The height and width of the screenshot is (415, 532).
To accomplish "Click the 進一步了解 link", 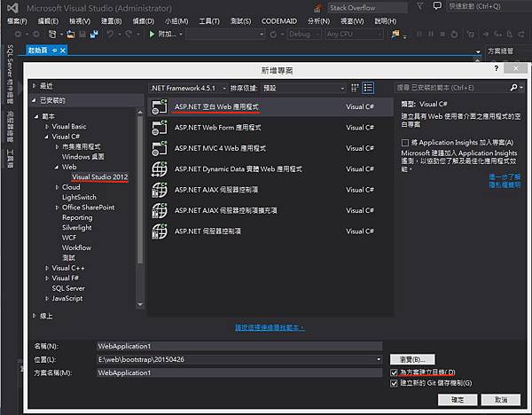I will pyautogui.click(x=505, y=176).
